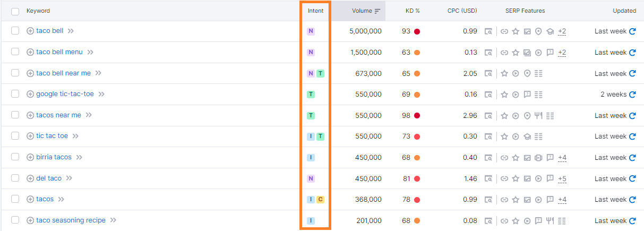
Task: Click the Intent column header
Action: pyautogui.click(x=315, y=11)
